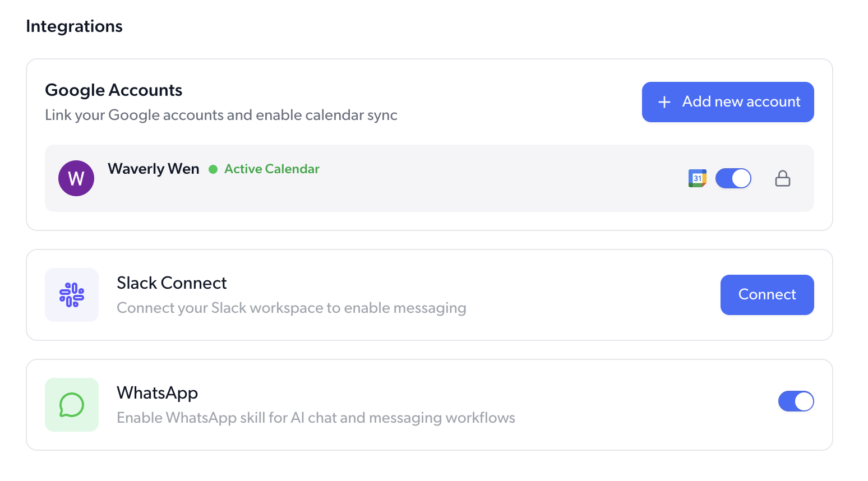
Task: Click the WhatsApp chat bubble icon
Action: pos(72,405)
